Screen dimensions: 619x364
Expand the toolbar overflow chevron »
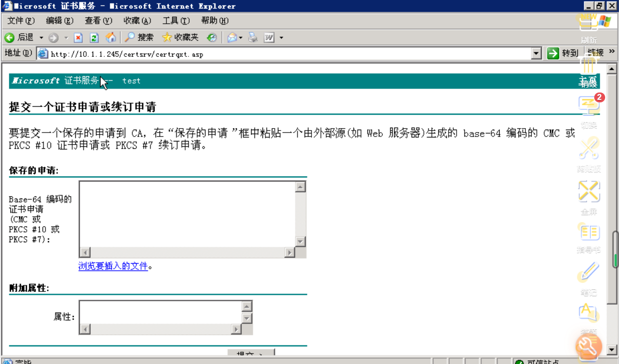(x=612, y=51)
